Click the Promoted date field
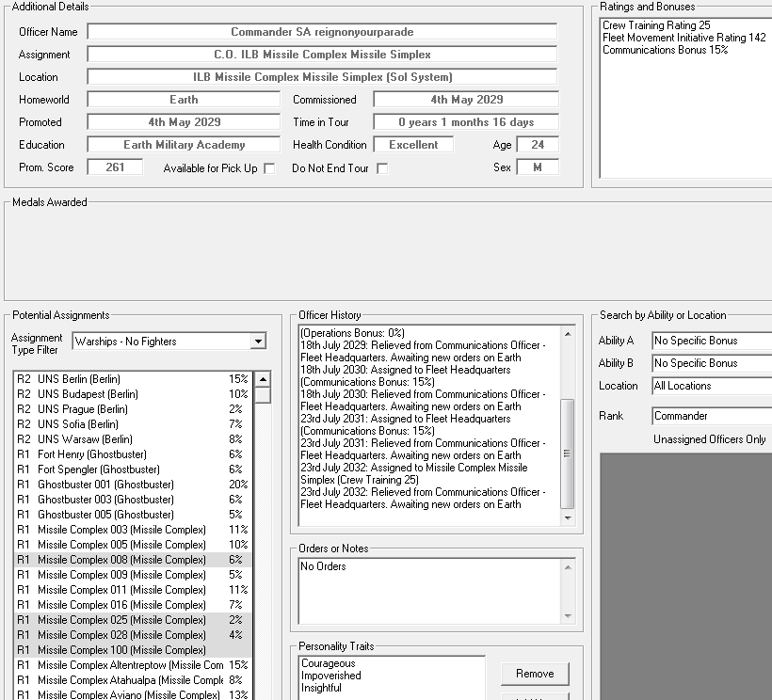The height and width of the screenshot is (700, 772). point(184,122)
